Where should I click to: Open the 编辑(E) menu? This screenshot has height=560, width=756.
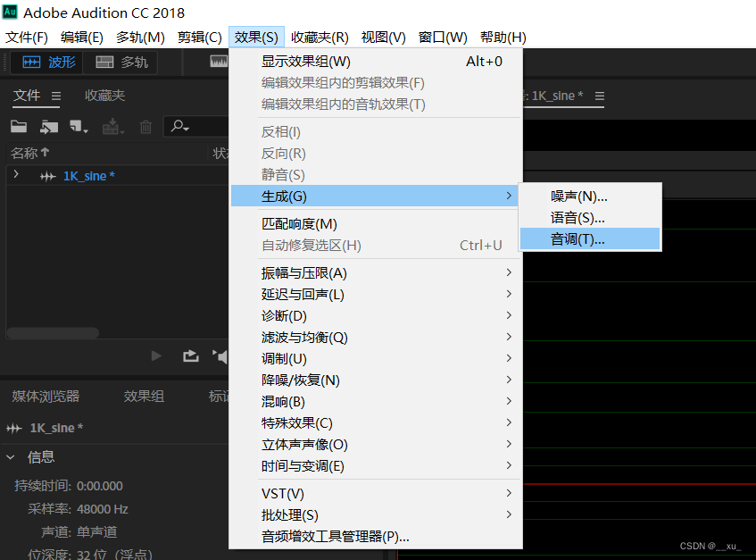pos(82,38)
